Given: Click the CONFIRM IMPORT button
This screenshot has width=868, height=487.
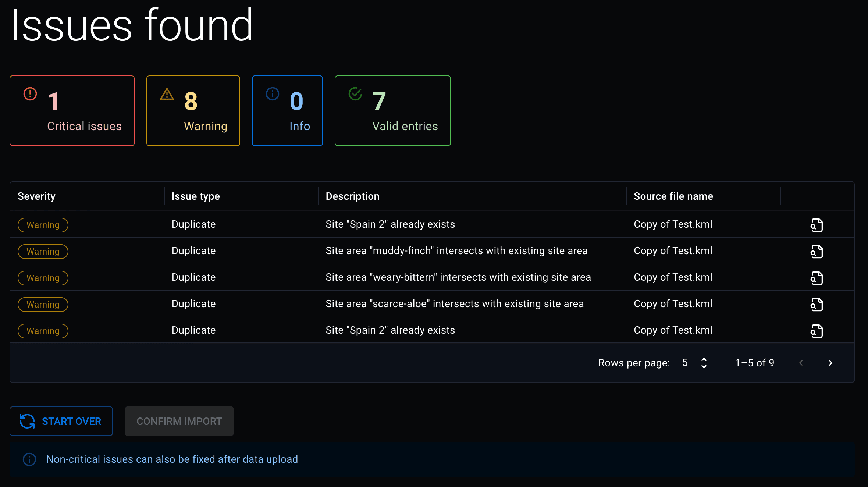Looking at the screenshot, I should click(x=179, y=421).
